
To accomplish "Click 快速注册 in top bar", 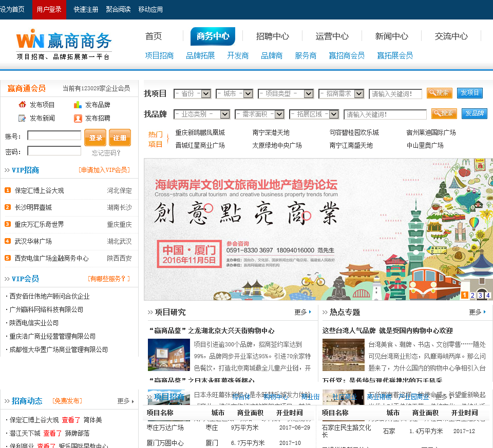I will coord(86,9).
